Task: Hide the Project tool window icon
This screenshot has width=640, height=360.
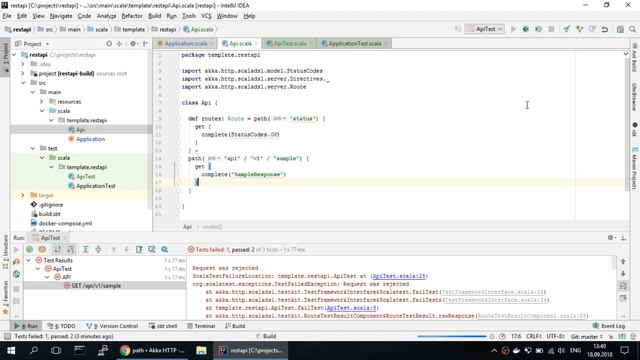Action: (x=146, y=43)
